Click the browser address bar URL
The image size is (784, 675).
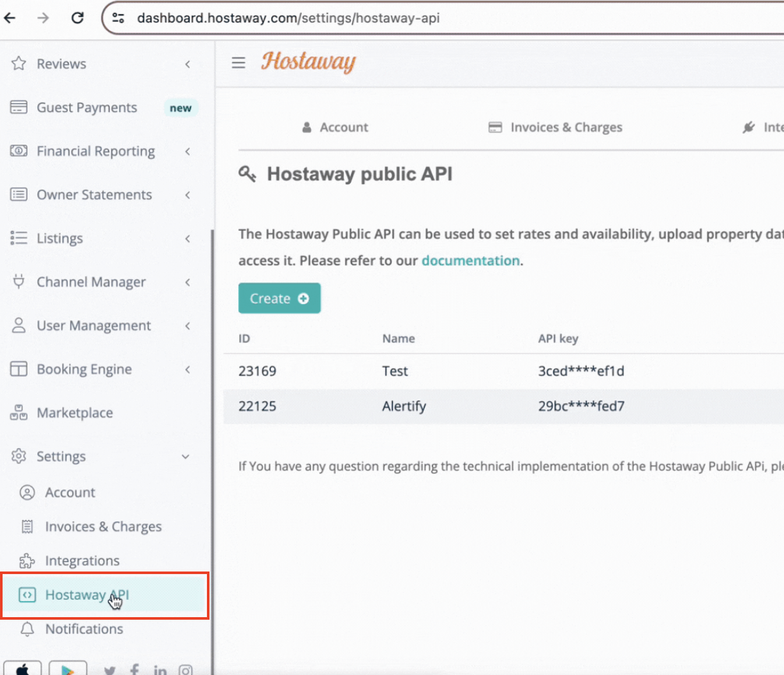click(288, 18)
